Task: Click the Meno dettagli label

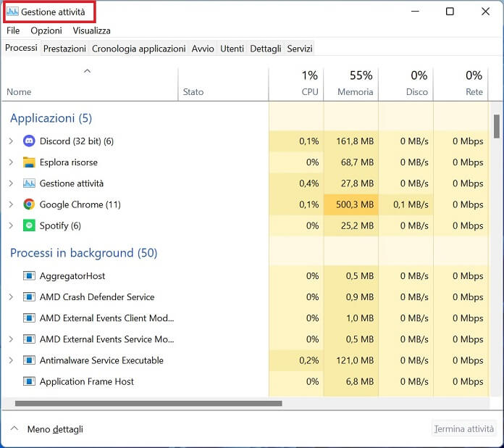Action: click(x=55, y=429)
